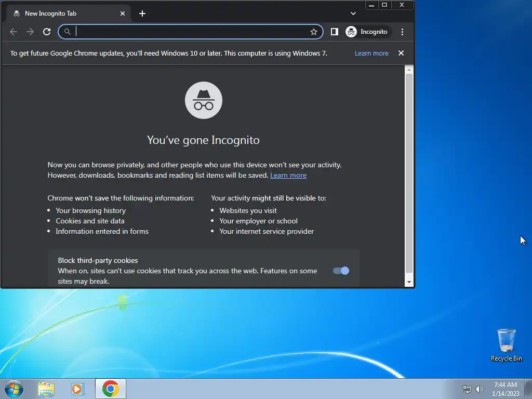
Task: Click scrollbar down arrow in Chrome page
Action: point(409,282)
